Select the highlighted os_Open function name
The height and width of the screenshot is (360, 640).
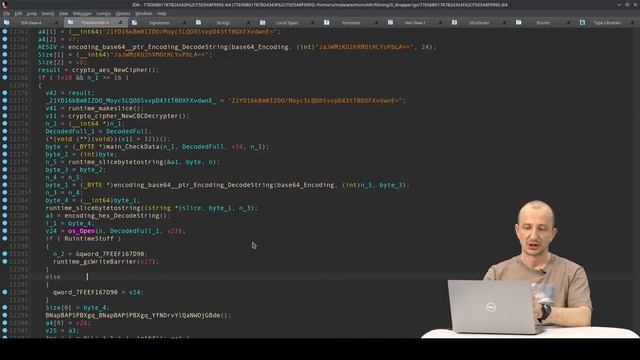click(82, 231)
